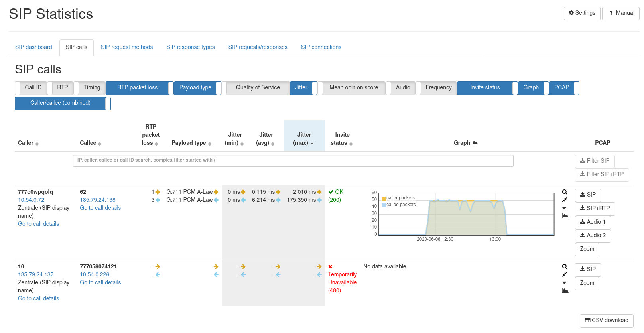Screen dimensions: 644x333
Task: Click magnifier icon in 777c0wpqolq call row
Action: [x=565, y=192]
